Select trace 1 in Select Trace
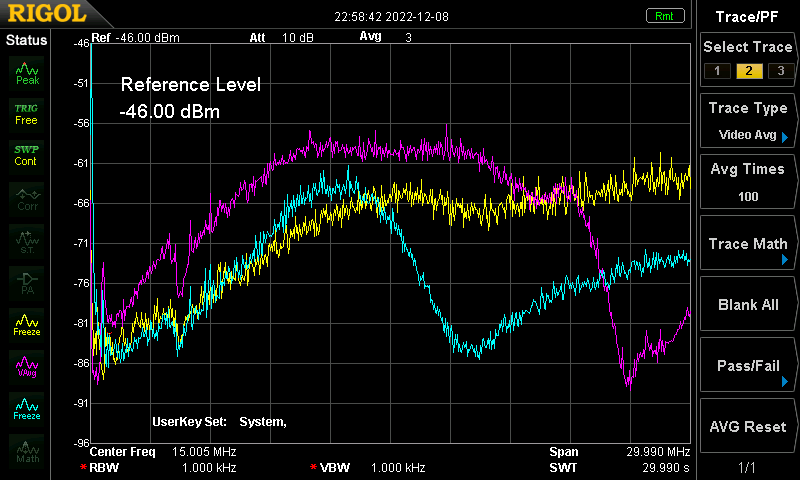 click(x=717, y=71)
